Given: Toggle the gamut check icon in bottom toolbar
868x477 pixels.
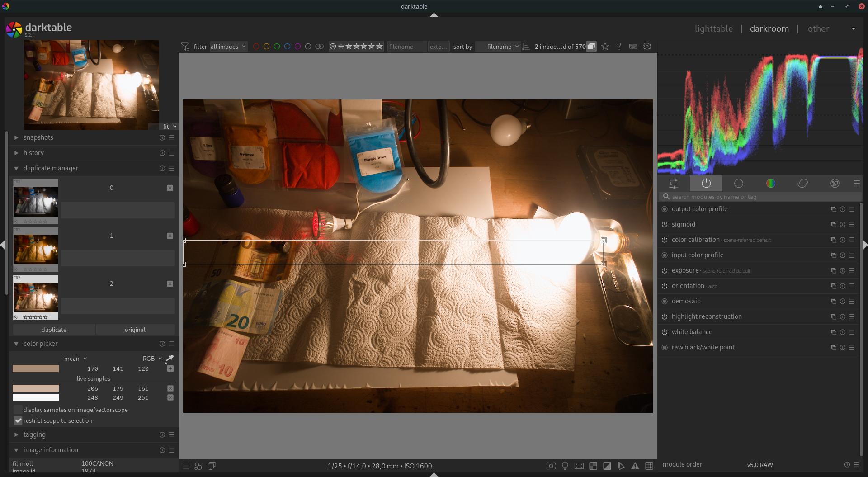Looking at the screenshot, I should pyautogui.click(x=635, y=466).
